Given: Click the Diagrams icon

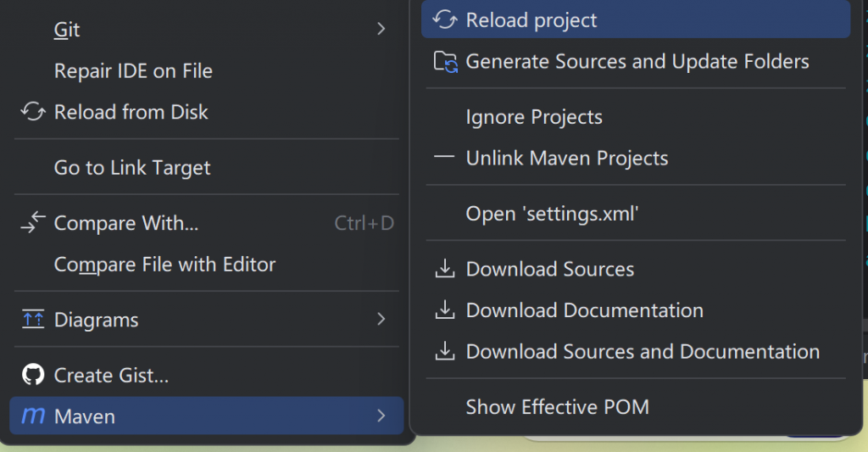Looking at the screenshot, I should coord(33,320).
